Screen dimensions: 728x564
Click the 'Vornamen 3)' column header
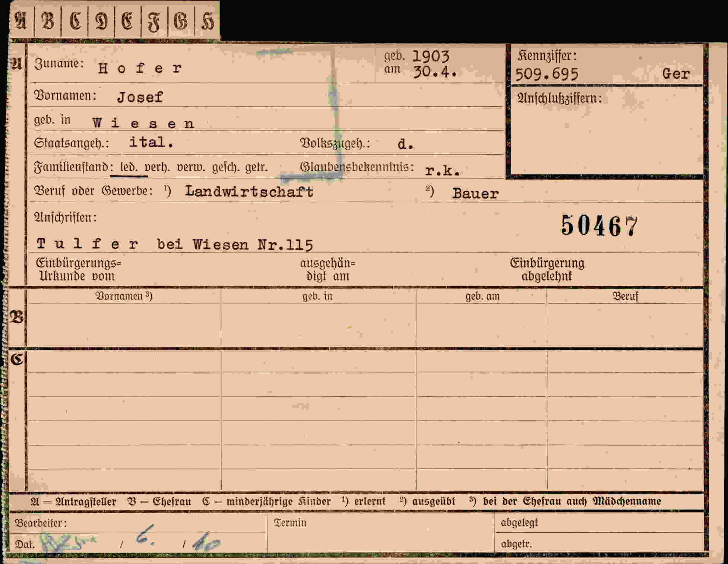124,296
